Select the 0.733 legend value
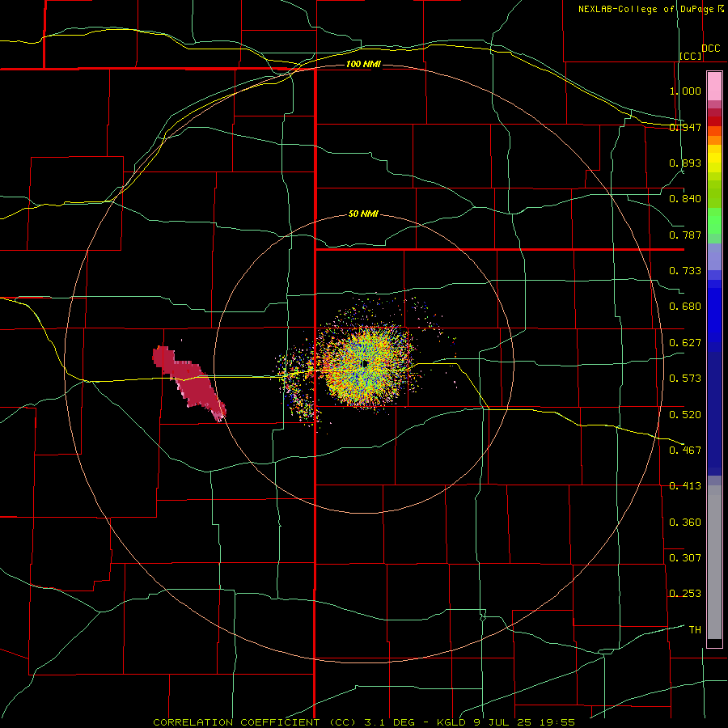 tap(685, 271)
